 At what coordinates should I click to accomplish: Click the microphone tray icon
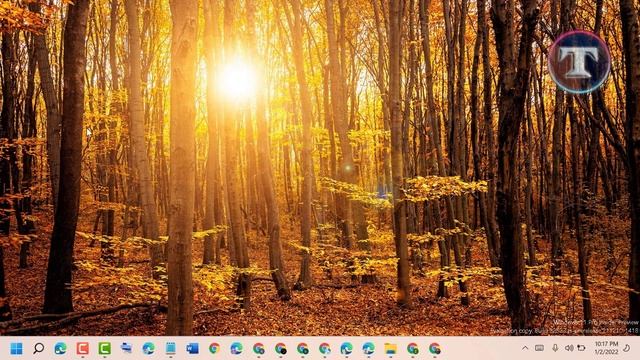pyautogui.click(x=555, y=348)
